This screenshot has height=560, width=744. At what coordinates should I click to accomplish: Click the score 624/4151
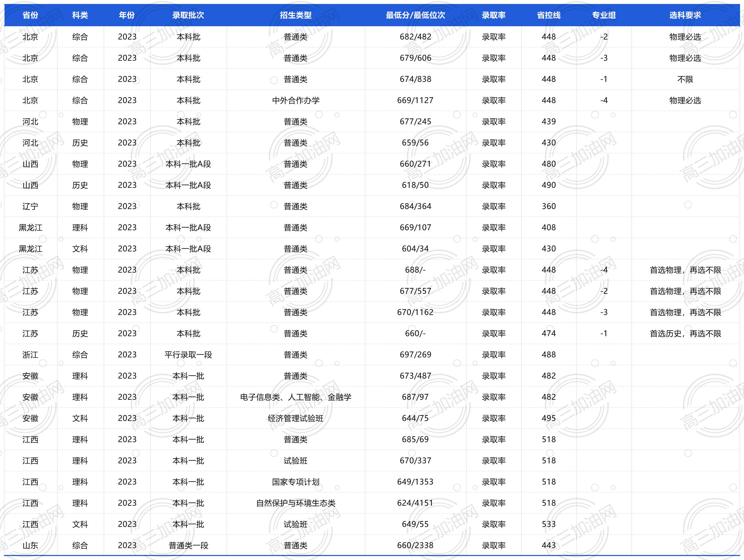tap(415, 503)
